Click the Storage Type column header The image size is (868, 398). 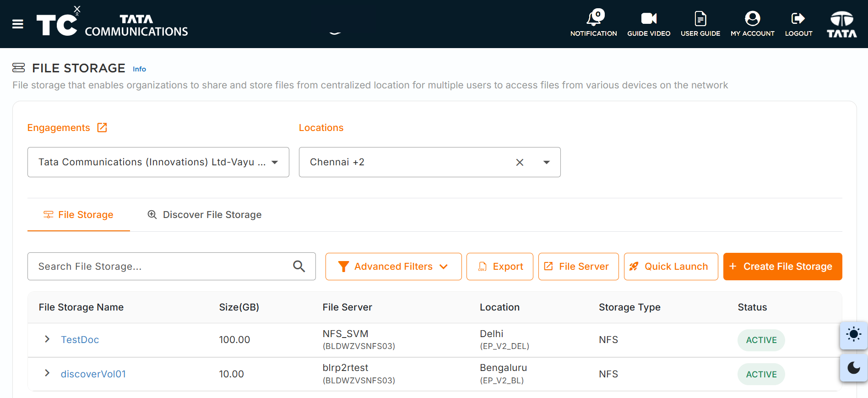point(629,307)
